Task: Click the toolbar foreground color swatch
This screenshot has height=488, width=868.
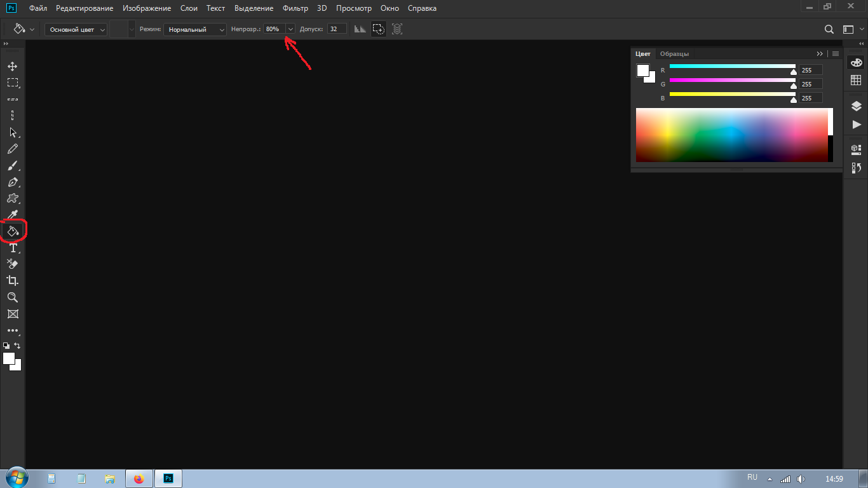Action: 9,358
